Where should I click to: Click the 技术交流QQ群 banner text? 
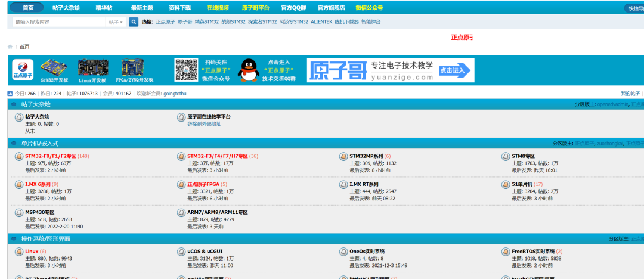279,78
